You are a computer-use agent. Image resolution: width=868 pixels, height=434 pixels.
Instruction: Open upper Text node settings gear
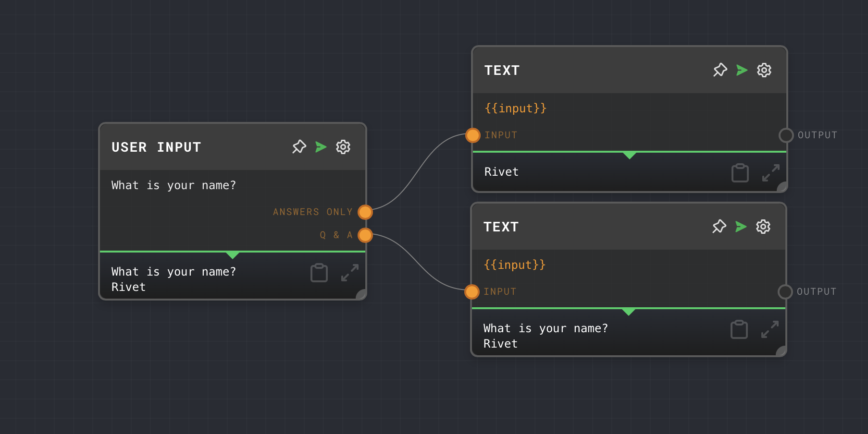click(764, 70)
